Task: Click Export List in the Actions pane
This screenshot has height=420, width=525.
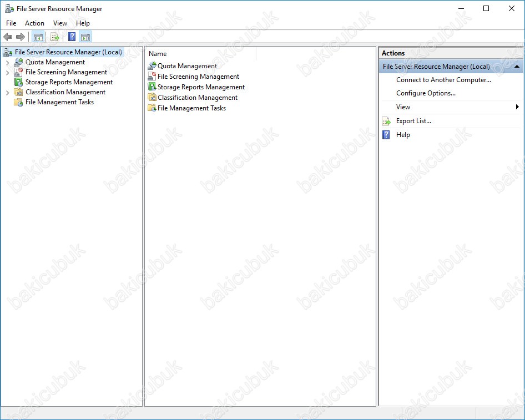Action: [413, 121]
